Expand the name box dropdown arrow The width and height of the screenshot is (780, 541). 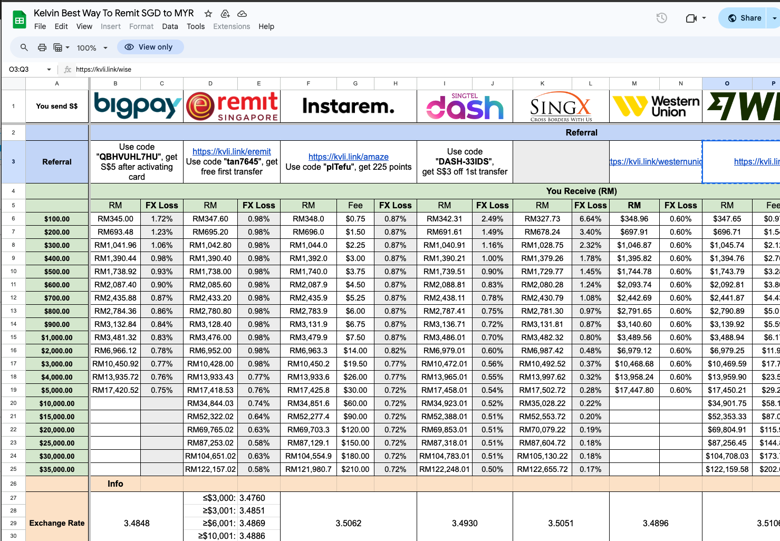click(49, 70)
